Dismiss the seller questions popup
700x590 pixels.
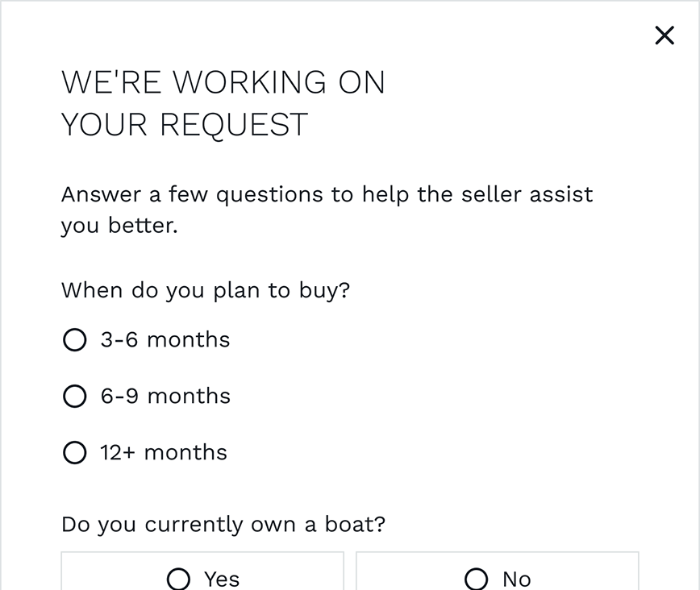[x=664, y=35]
